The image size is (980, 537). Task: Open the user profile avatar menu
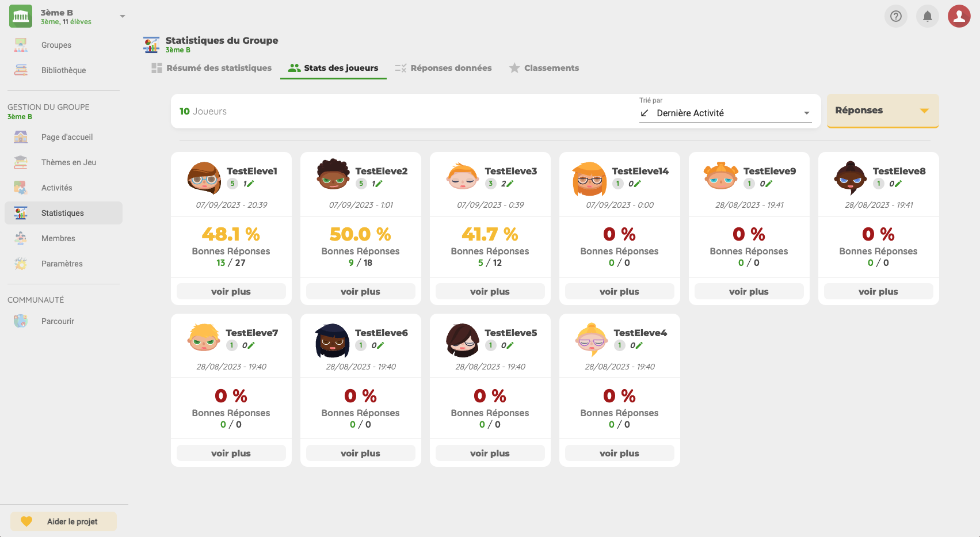click(959, 16)
